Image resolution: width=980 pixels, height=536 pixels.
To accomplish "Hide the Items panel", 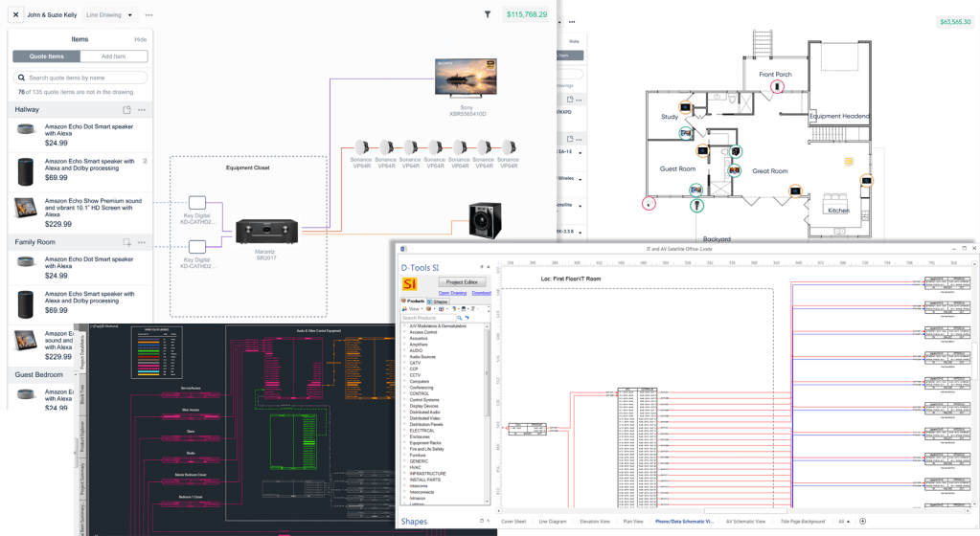I will 140,39.
